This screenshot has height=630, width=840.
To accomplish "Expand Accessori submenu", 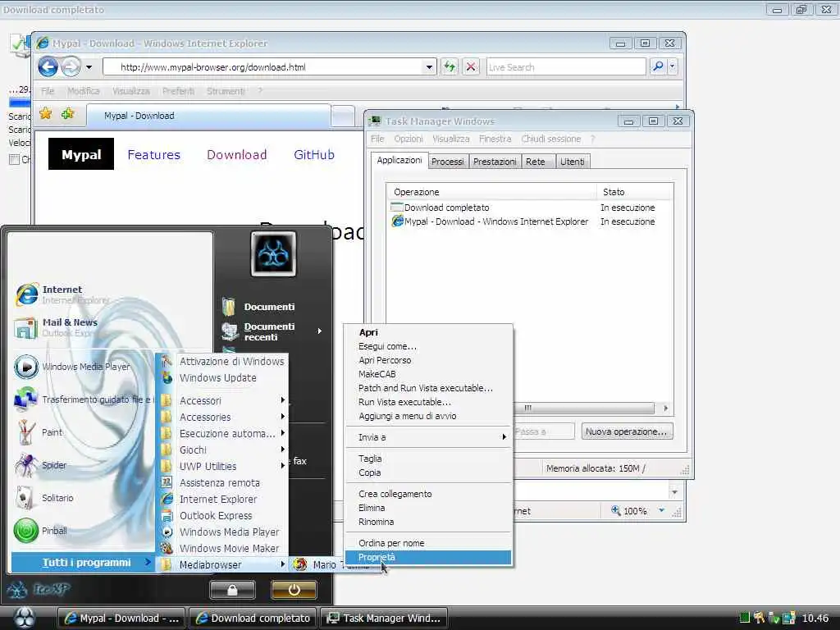I will coord(222,400).
